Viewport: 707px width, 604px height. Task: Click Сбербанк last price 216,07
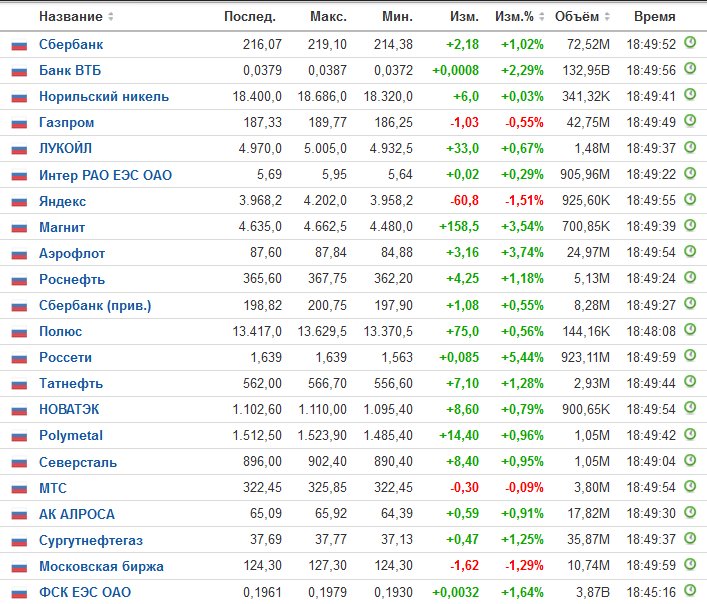262,45
